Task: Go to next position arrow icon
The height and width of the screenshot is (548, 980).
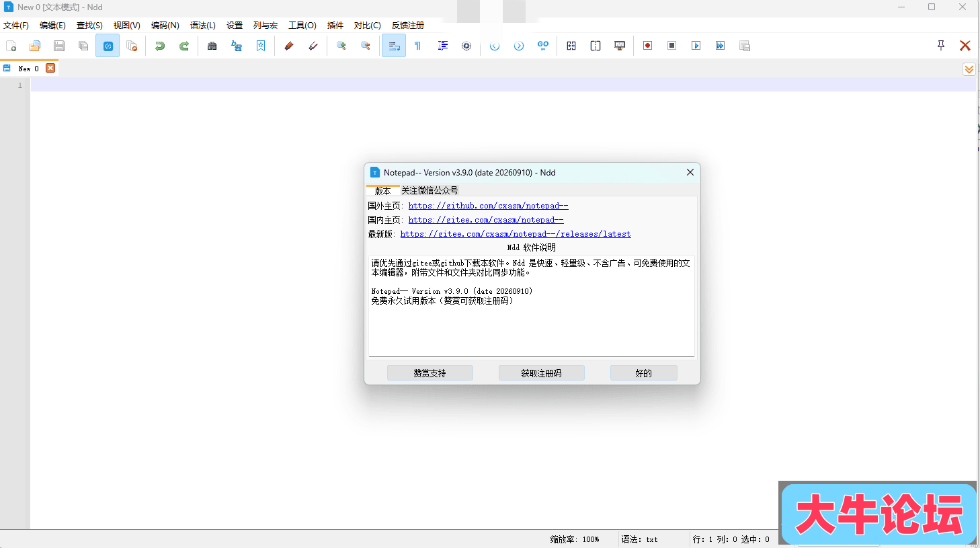Action: (x=519, y=46)
